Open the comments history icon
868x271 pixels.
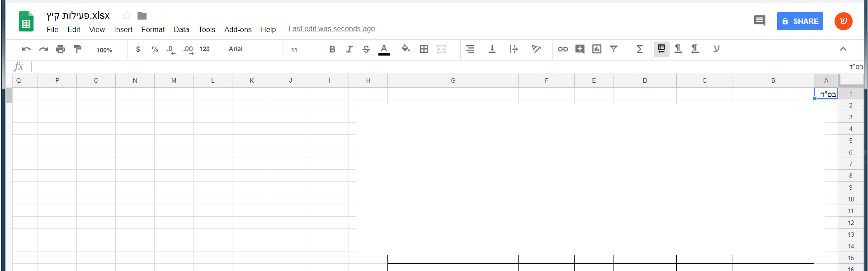click(759, 21)
